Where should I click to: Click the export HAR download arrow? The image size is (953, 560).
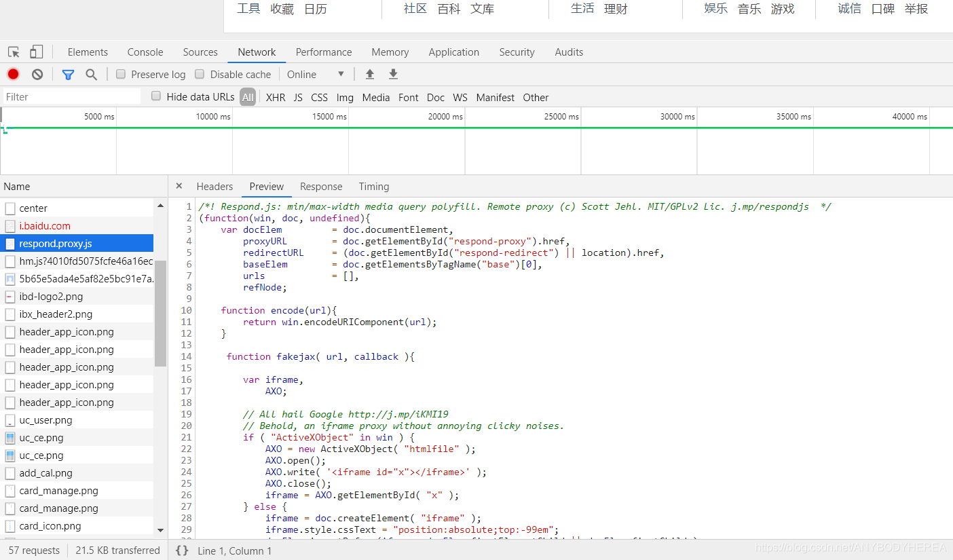click(393, 75)
